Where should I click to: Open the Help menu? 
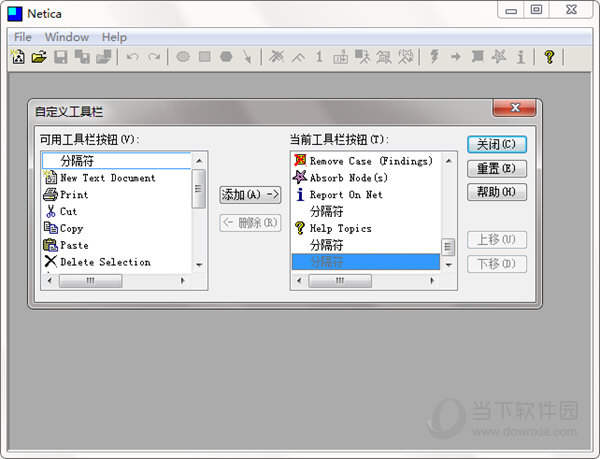pyautogui.click(x=114, y=37)
